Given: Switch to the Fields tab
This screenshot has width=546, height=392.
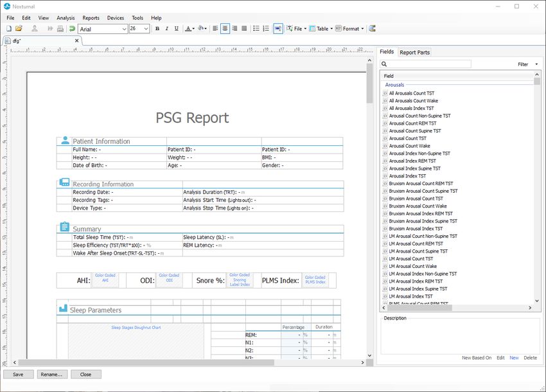Looking at the screenshot, I should (x=387, y=51).
